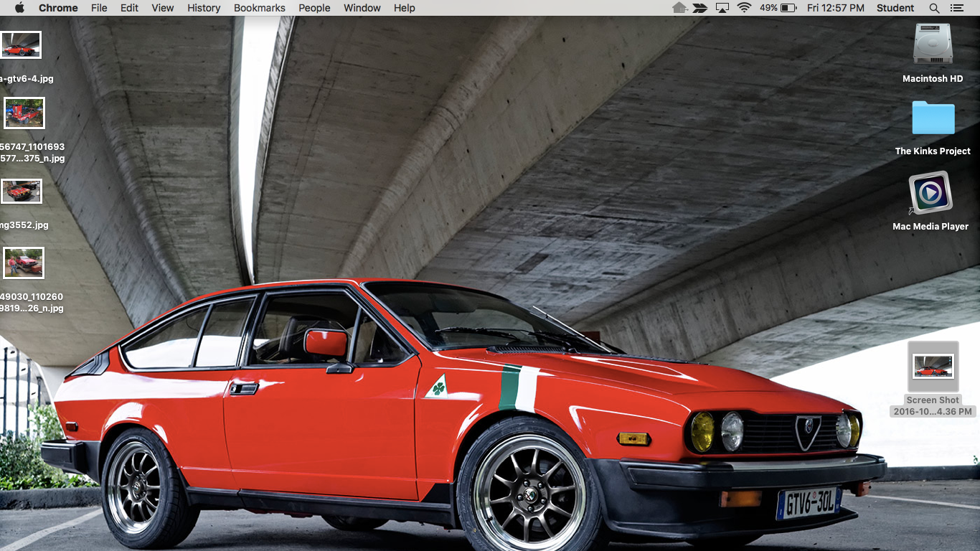
Task: Open the Bookmarks menu
Action: [259, 8]
